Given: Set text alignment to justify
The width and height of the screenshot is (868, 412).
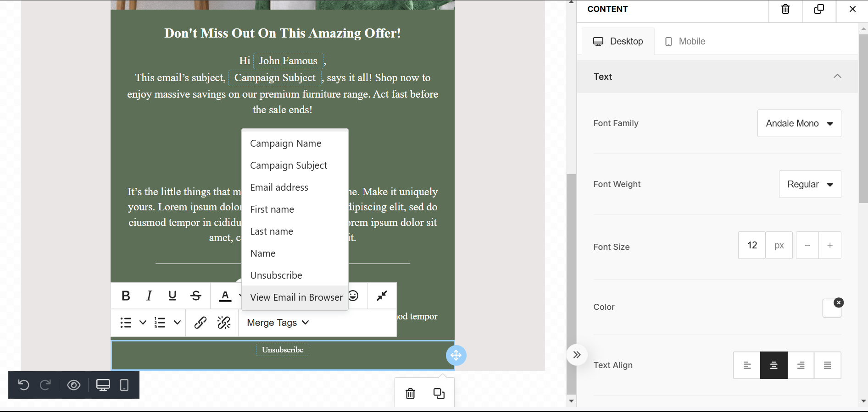Looking at the screenshot, I should (827, 365).
